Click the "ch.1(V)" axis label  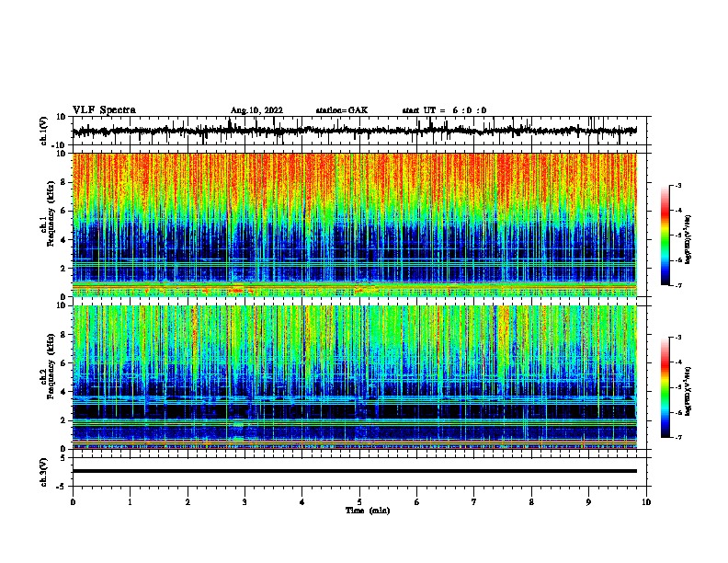[44, 131]
